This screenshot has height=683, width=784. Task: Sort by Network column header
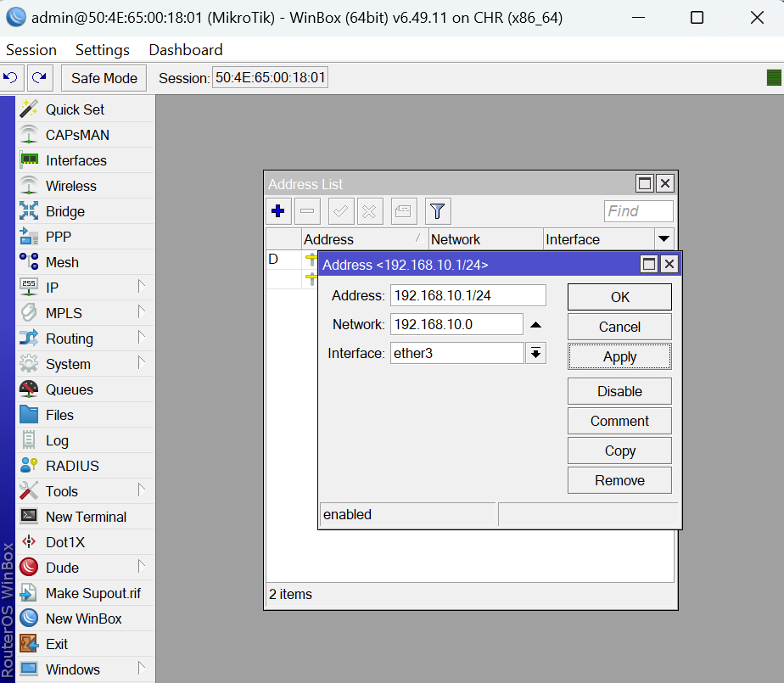point(485,239)
